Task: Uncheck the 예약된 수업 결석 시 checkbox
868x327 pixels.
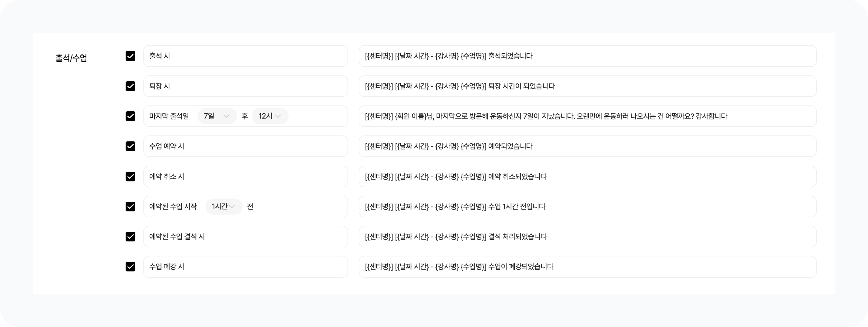Action: click(130, 237)
